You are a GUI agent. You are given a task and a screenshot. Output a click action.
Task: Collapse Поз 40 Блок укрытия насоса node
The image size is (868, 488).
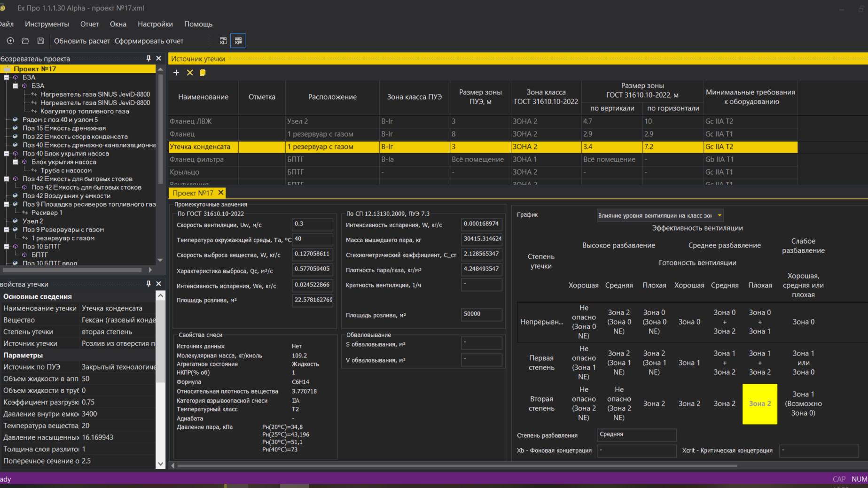click(7, 154)
